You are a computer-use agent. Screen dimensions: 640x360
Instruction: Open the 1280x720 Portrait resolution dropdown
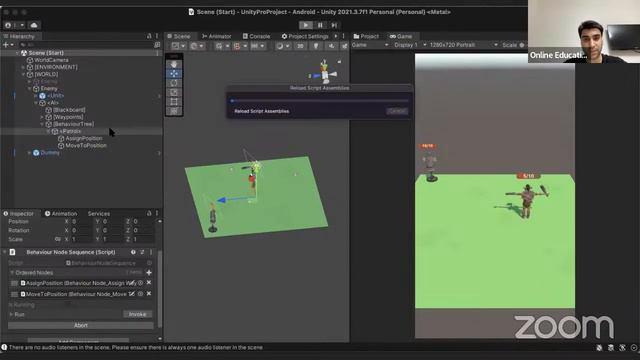pyautogui.click(x=464, y=45)
